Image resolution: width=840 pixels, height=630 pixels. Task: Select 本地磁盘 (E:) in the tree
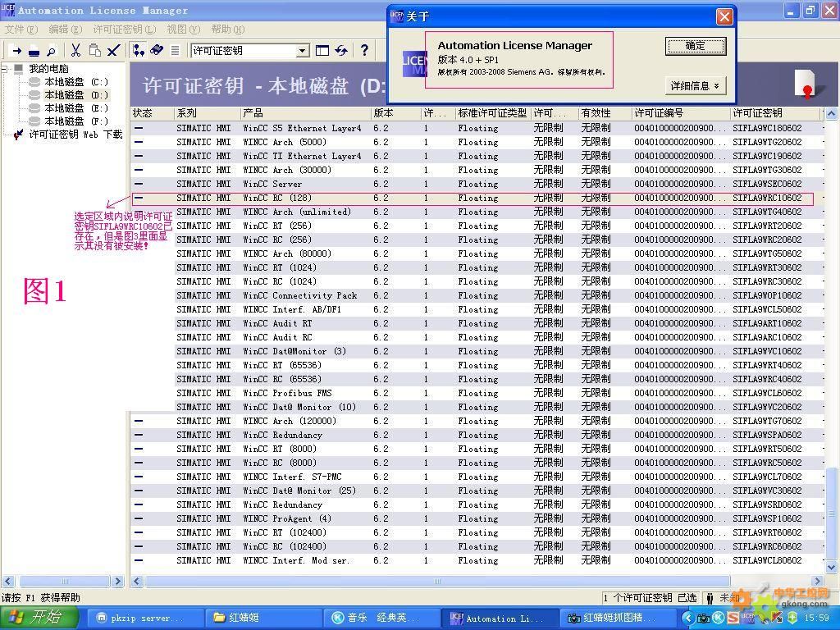tap(76, 108)
